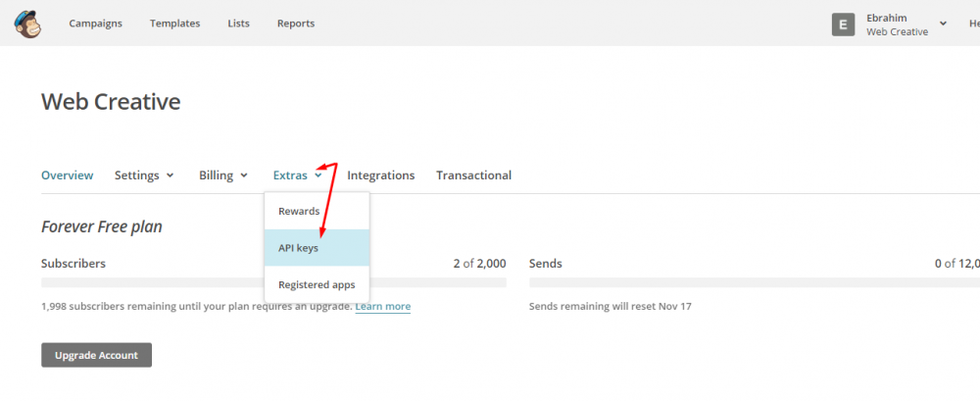
Task: Click the 'Web Creative' page heading
Action: pyautogui.click(x=112, y=101)
